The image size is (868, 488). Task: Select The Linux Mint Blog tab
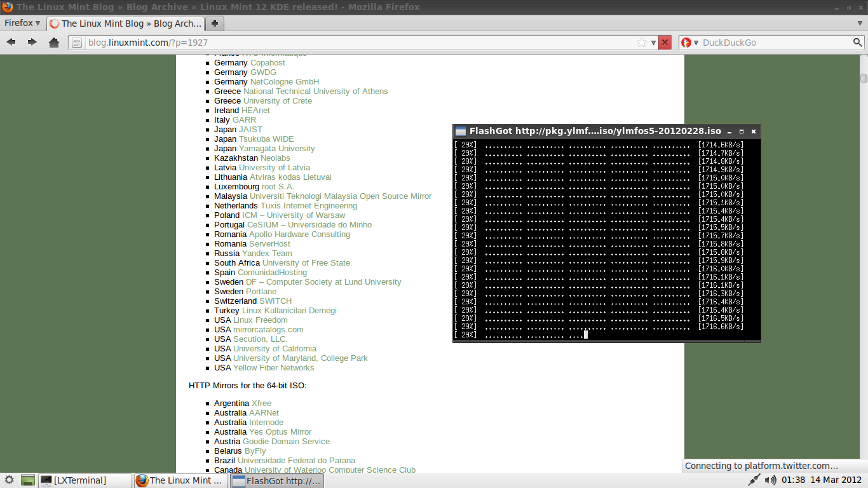[x=125, y=24]
